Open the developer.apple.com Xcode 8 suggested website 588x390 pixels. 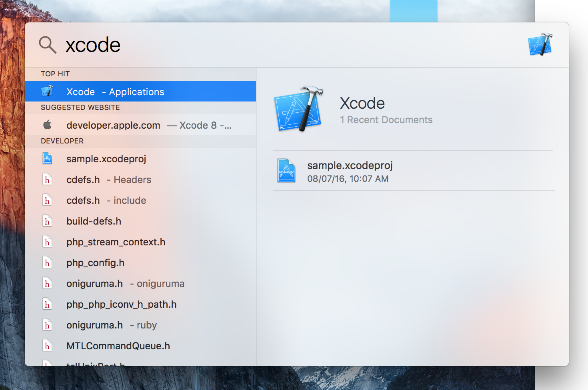click(x=140, y=125)
